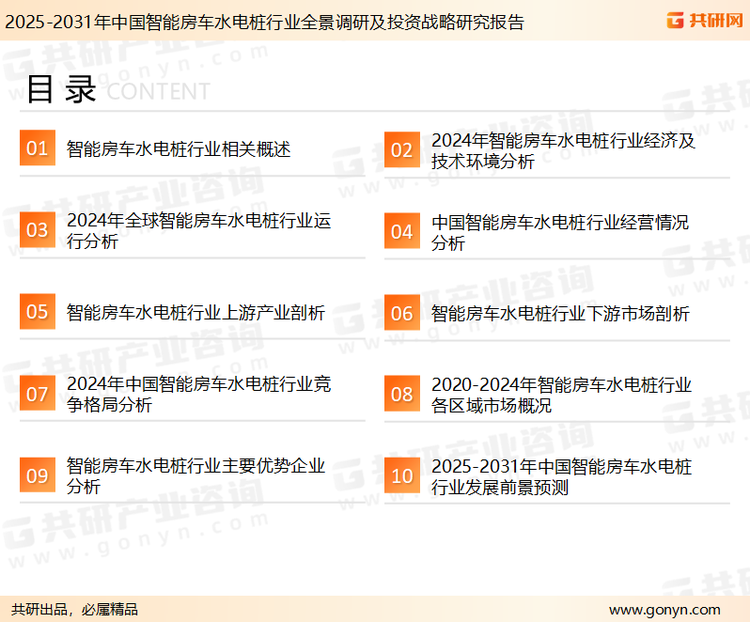The width and height of the screenshot is (750, 622).
Task: Select the report title in header bar
Action: pyautogui.click(x=265, y=22)
